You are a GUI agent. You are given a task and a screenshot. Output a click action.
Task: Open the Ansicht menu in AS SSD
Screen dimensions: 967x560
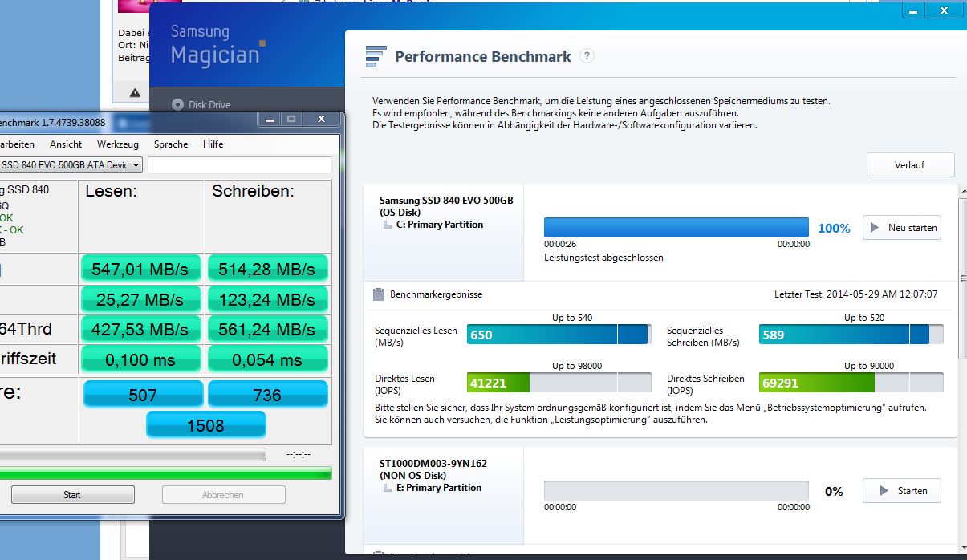(x=66, y=144)
